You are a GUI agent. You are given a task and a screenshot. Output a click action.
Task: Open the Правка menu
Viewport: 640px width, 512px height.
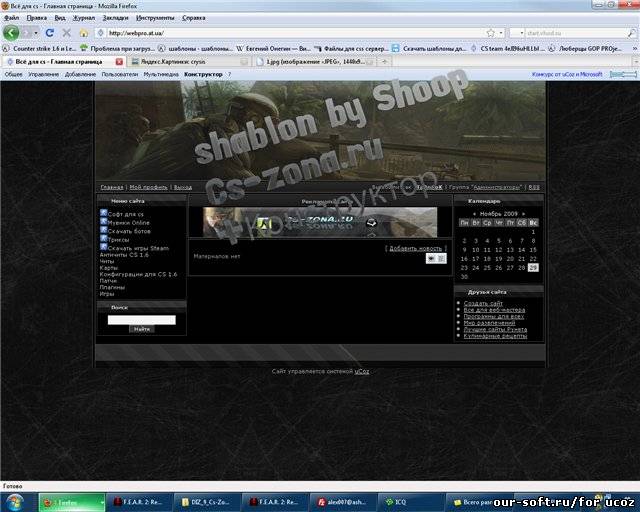(x=37, y=18)
